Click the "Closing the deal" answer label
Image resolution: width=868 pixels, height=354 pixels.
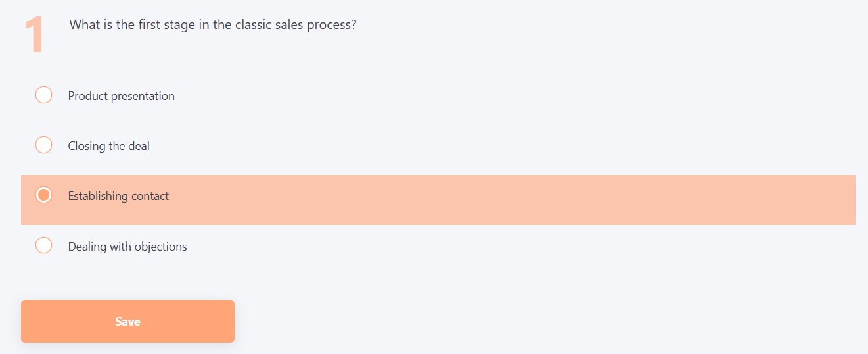(109, 146)
